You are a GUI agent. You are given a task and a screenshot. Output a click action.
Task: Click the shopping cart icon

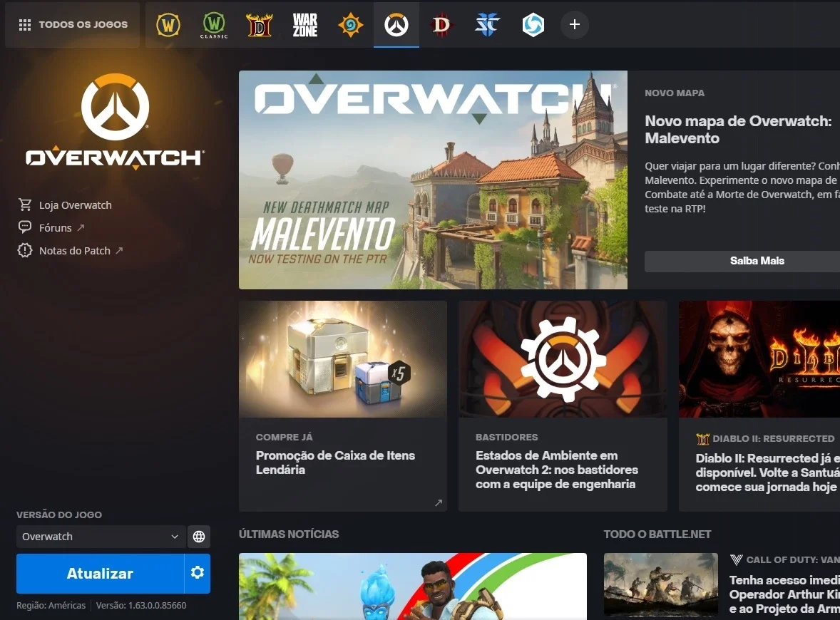tap(25, 205)
